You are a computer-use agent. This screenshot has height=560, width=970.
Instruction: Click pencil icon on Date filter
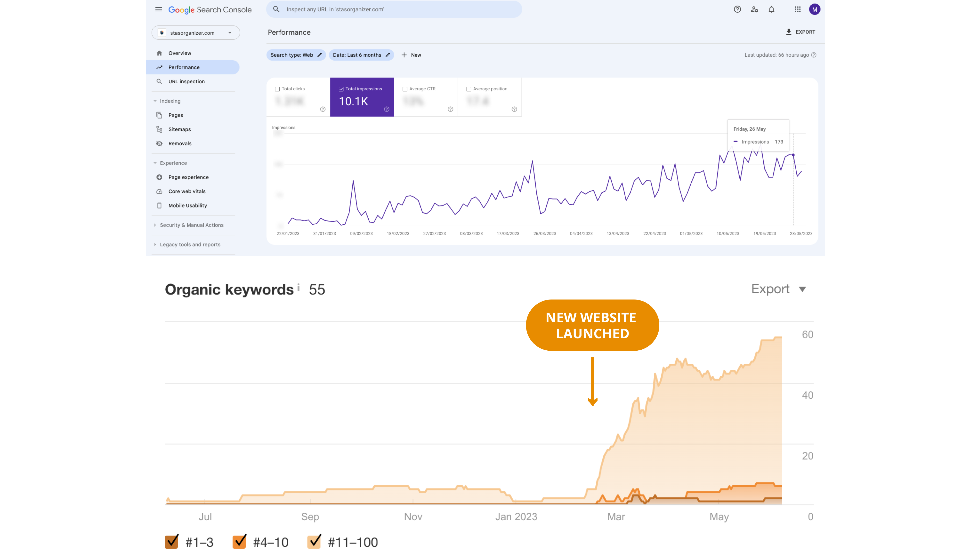388,55
